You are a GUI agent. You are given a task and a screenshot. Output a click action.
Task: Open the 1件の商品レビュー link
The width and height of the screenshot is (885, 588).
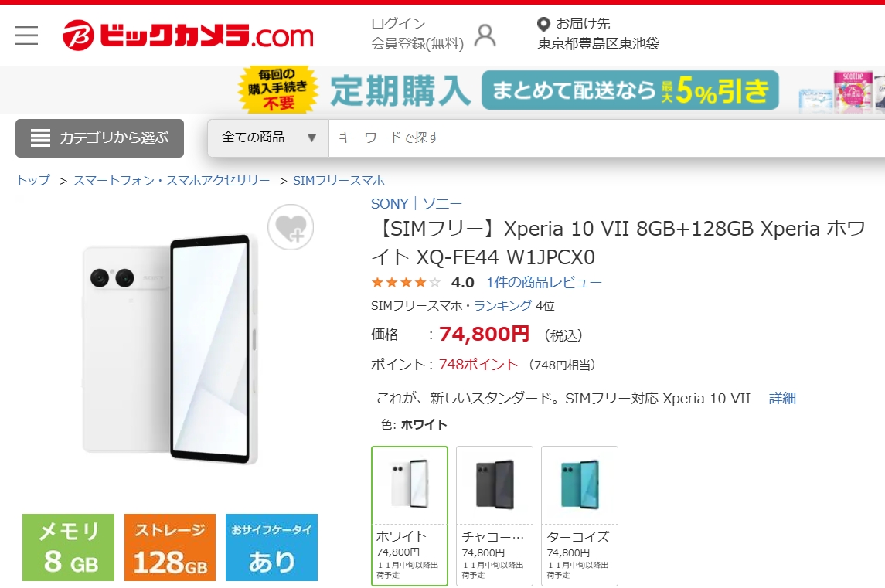click(x=544, y=282)
